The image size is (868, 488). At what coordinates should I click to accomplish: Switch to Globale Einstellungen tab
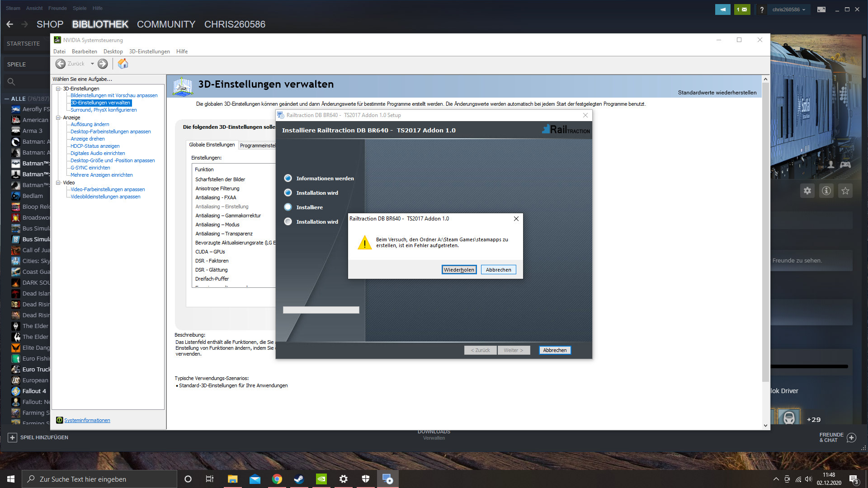(x=212, y=145)
